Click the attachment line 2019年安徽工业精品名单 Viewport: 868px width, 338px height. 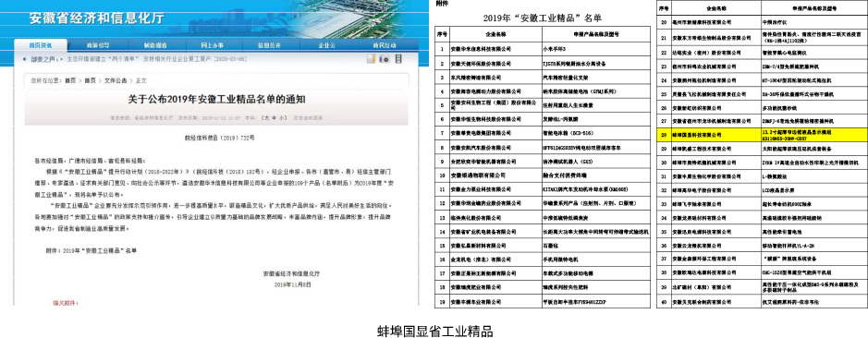pyautogui.click(x=91, y=250)
